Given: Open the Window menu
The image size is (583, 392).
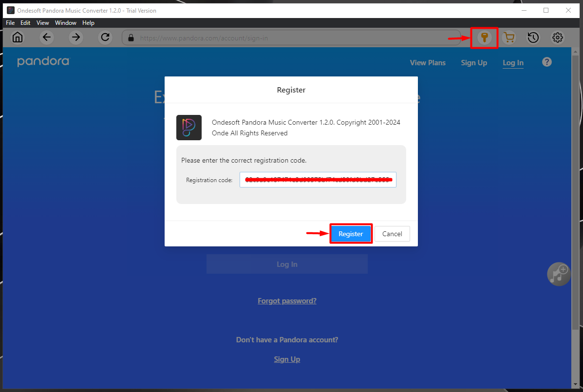Looking at the screenshot, I should click(66, 23).
